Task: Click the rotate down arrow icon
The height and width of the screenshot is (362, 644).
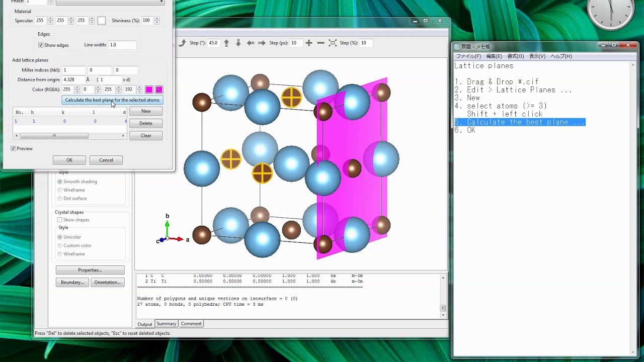Action: 238,43
